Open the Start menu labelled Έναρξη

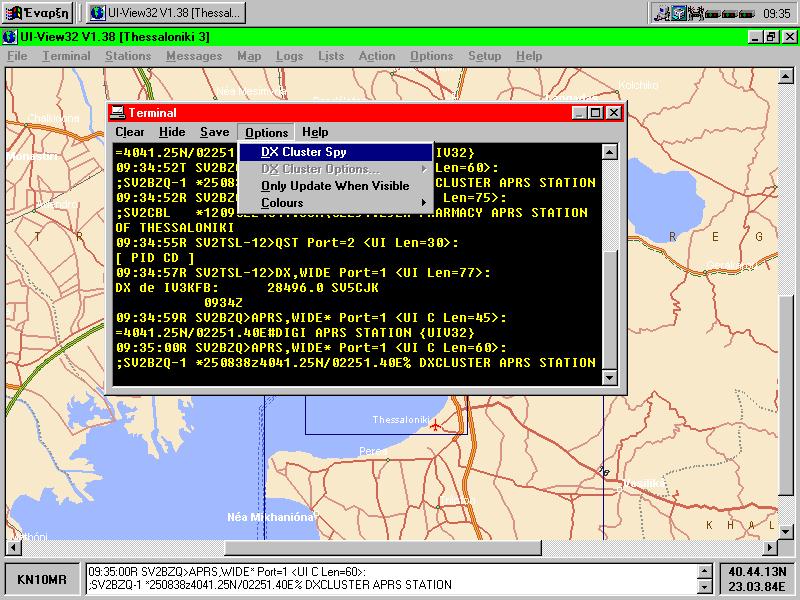[38, 13]
